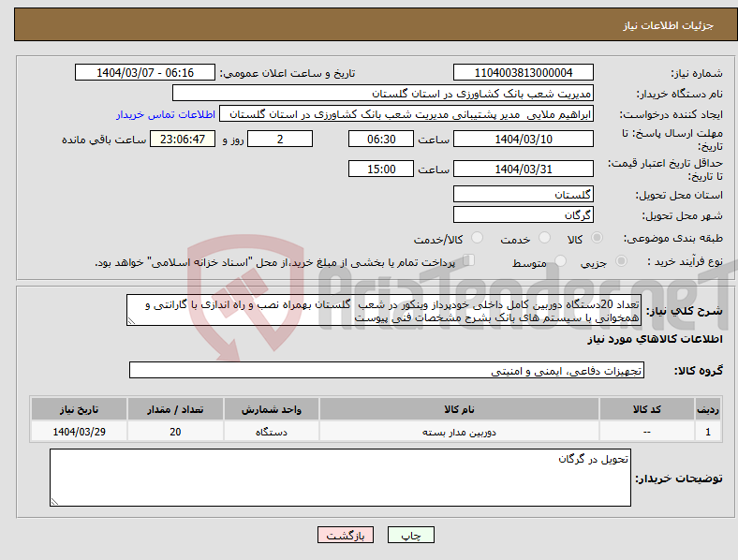Click remaining days field showing 2

click(280, 139)
